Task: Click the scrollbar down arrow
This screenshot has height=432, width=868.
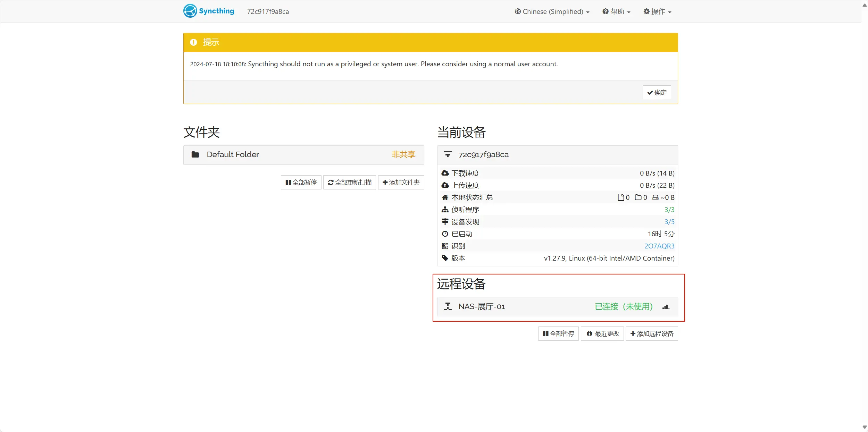Action: (x=865, y=427)
